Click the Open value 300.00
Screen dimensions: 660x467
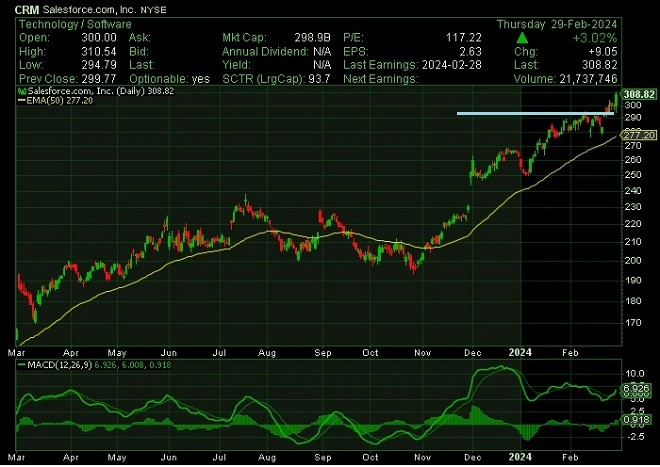click(x=99, y=37)
